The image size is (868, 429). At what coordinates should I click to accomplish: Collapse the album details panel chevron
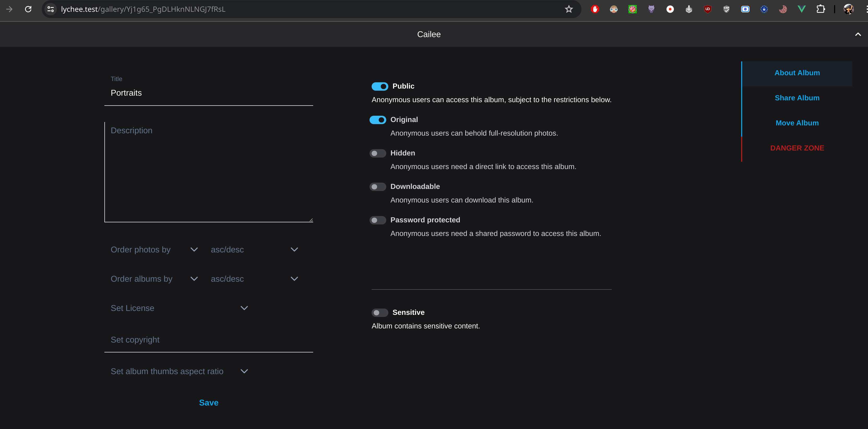pyautogui.click(x=858, y=34)
